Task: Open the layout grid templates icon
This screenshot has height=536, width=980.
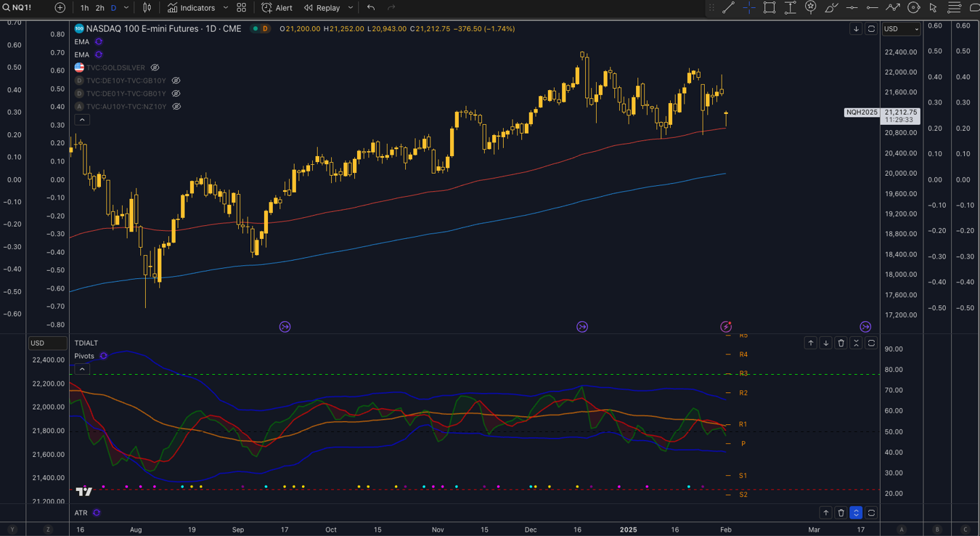Action: (241, 8)
